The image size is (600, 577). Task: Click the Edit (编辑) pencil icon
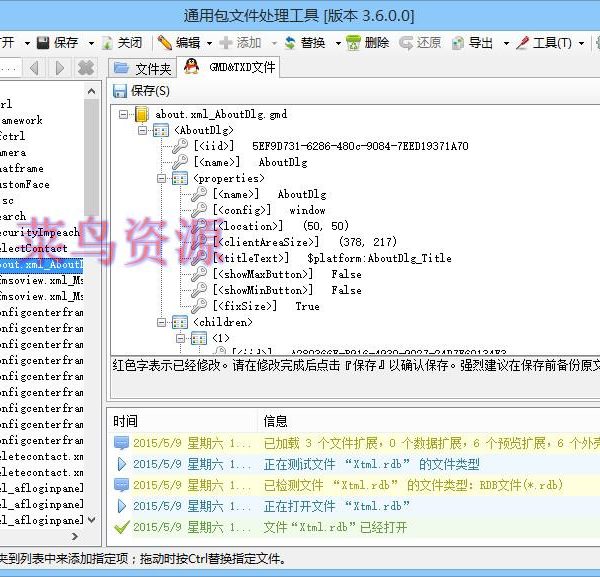(165, 43)
